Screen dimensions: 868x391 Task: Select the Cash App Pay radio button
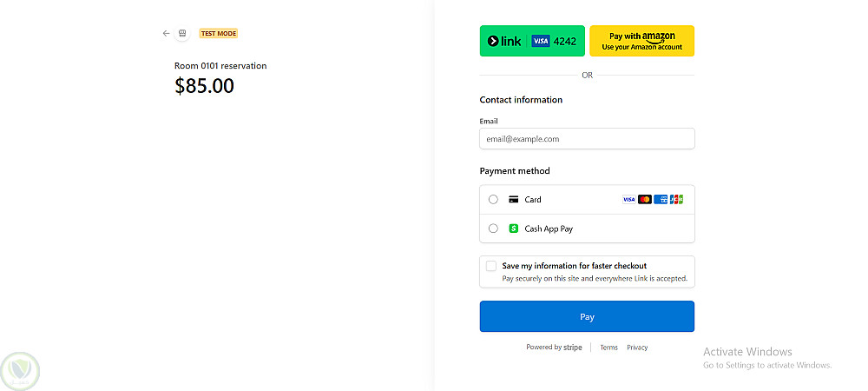pyautogui.click(x=493, y=229)
